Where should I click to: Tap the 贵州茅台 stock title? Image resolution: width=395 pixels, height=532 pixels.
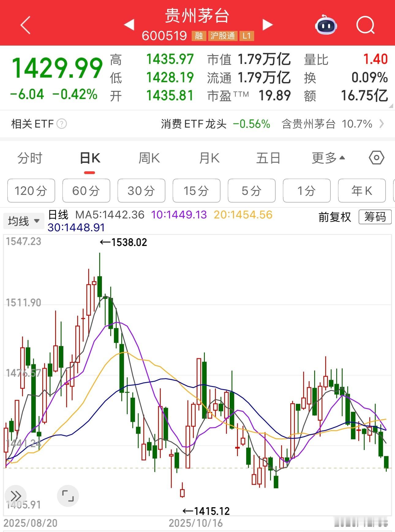point(197,15)
